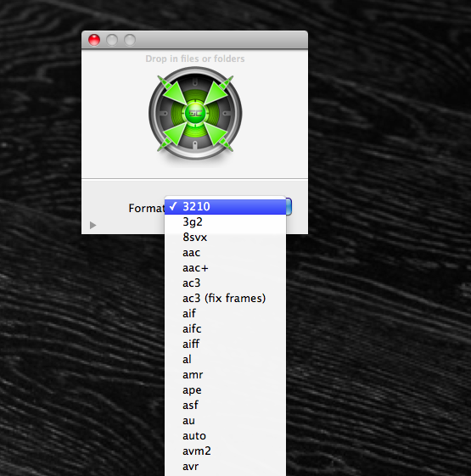Viewport: 471px width, 476px height.
Task: Select auto format option
Action: (225, 435)
